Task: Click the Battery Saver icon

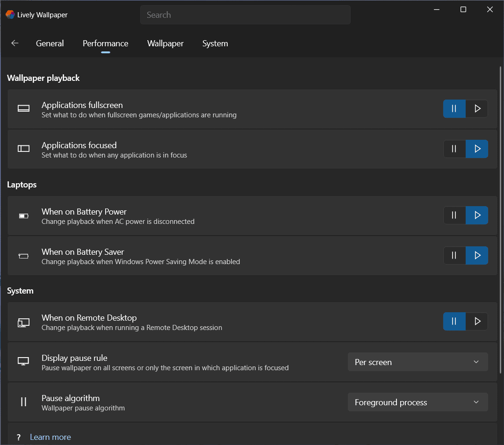Action: (23, 256)
